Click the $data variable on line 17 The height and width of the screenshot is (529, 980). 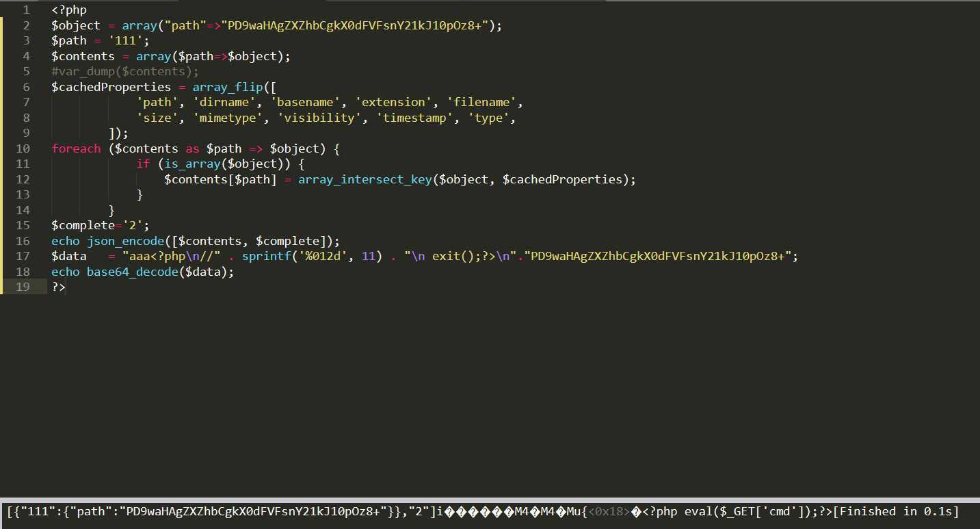pyautogui.click(x=69, y=256)
